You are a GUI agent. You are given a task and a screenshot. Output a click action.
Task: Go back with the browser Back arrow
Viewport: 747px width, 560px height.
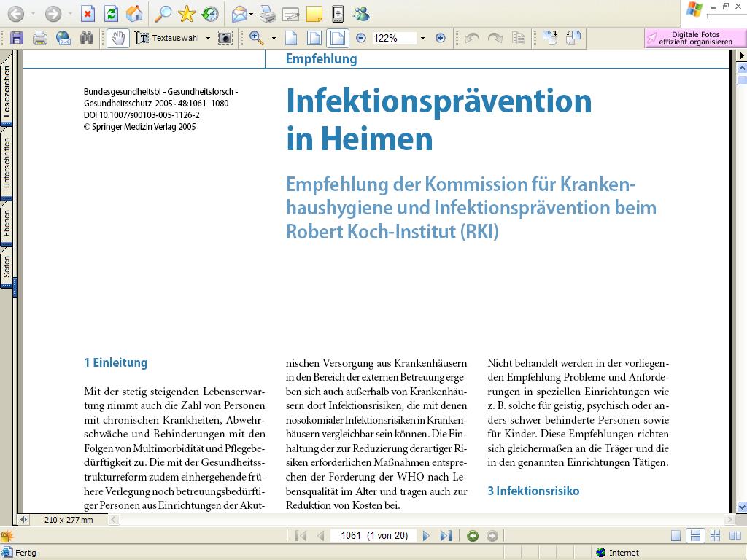pos(16,14)
